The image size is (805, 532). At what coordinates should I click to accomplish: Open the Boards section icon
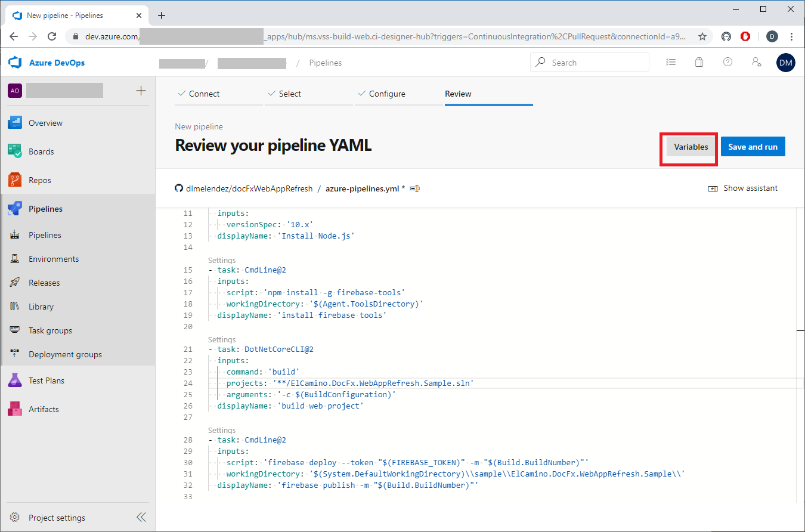click(x=15, y=151)
